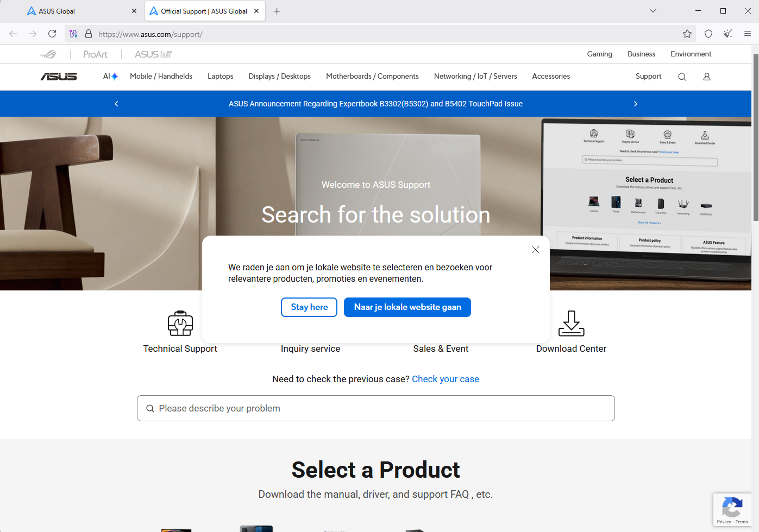Open the browser tab list dropdown

click(653, 10)
